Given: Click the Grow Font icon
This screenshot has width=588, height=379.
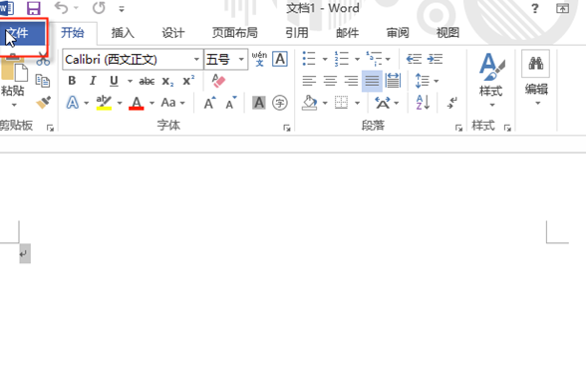Looking at the screenshot, I should 209,103.
